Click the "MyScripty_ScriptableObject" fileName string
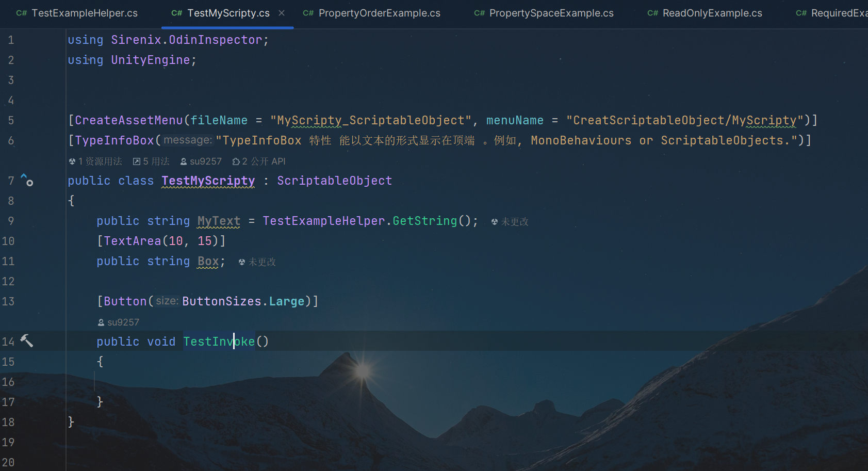Image resolution: width=868 pixels, height=471 pixels. [x=371, y=120]
